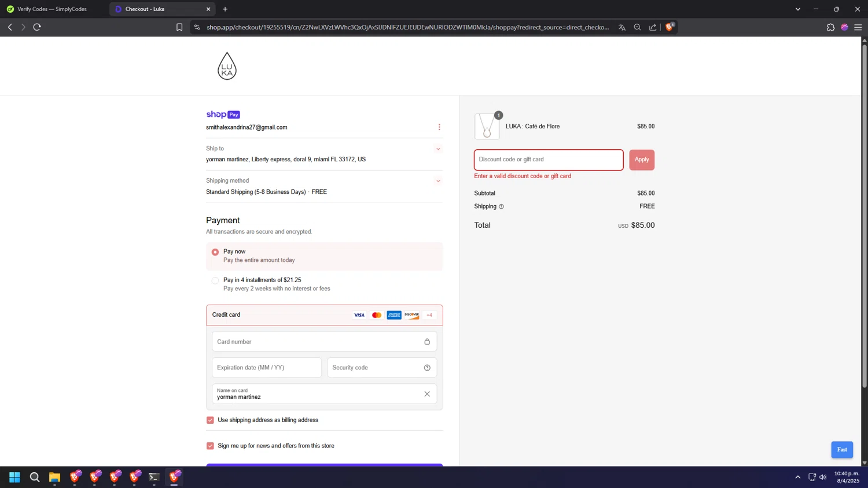The height and width of the screenshot is (488, 868).
Task: Expand the Ship to address section
Action: tap(438, 149)
